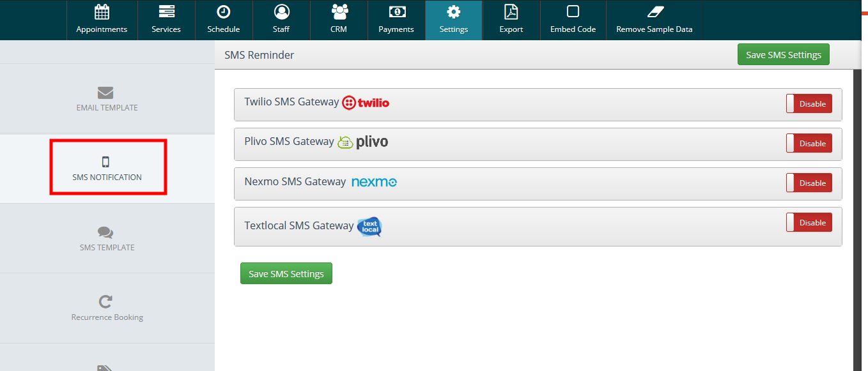Click the Export PDF icon
Screen dimensions: 868x371
pos(511,11)
